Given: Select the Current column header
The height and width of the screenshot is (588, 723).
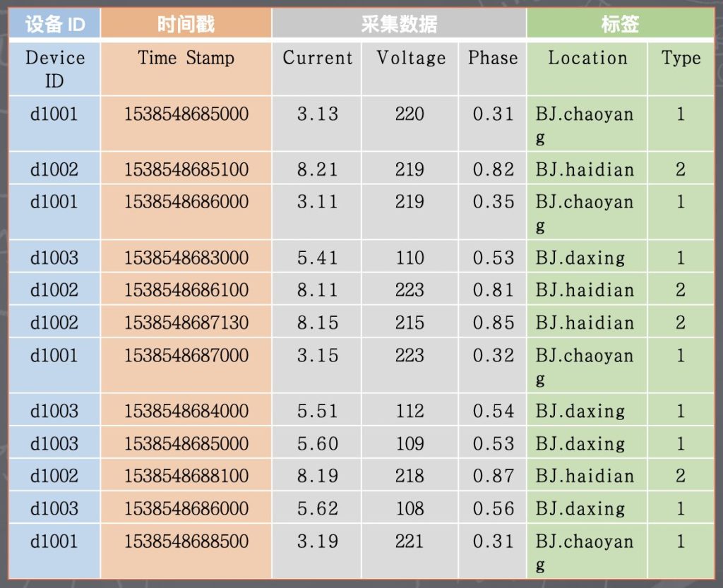Looking at the screenshot, I should pyautogui.click(x=316, y=59).
